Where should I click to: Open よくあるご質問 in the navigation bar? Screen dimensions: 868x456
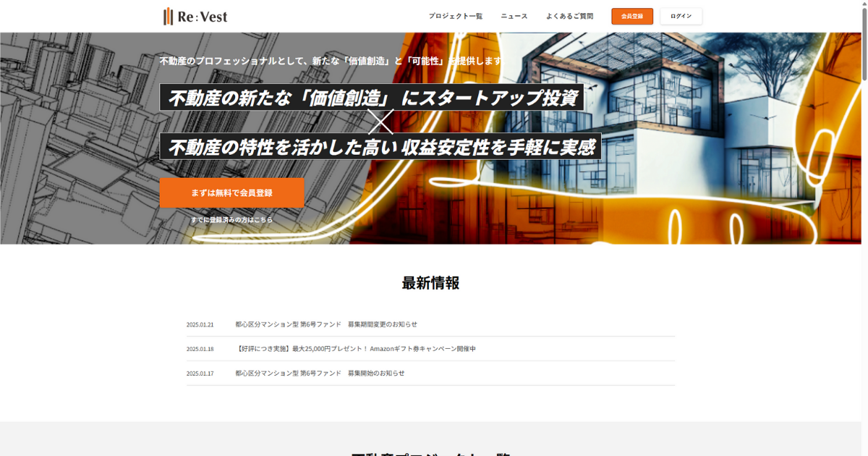[x=569, y=16]
